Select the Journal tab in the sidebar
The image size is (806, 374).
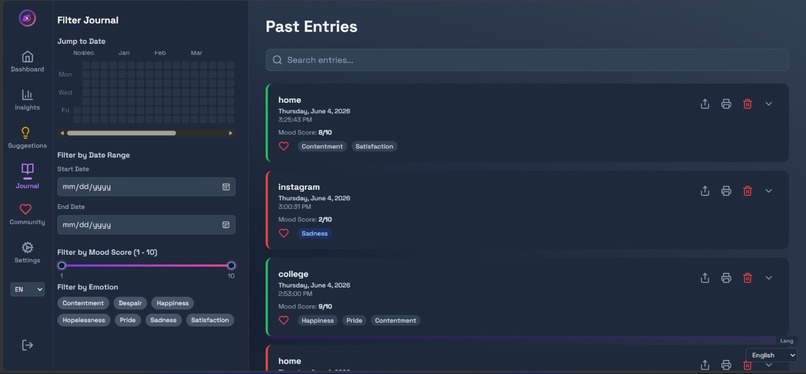[x=27, y=176]
